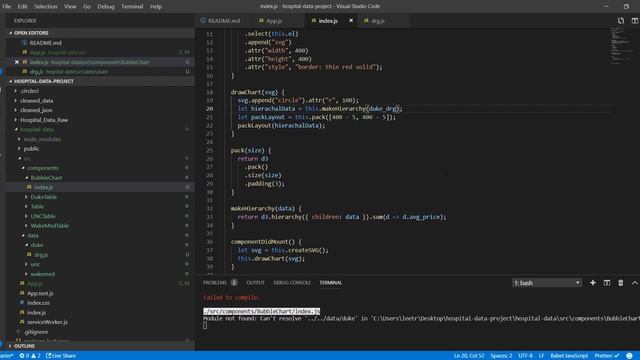
Task: Expand the cleaned_json folder
Action: (36, 110)
